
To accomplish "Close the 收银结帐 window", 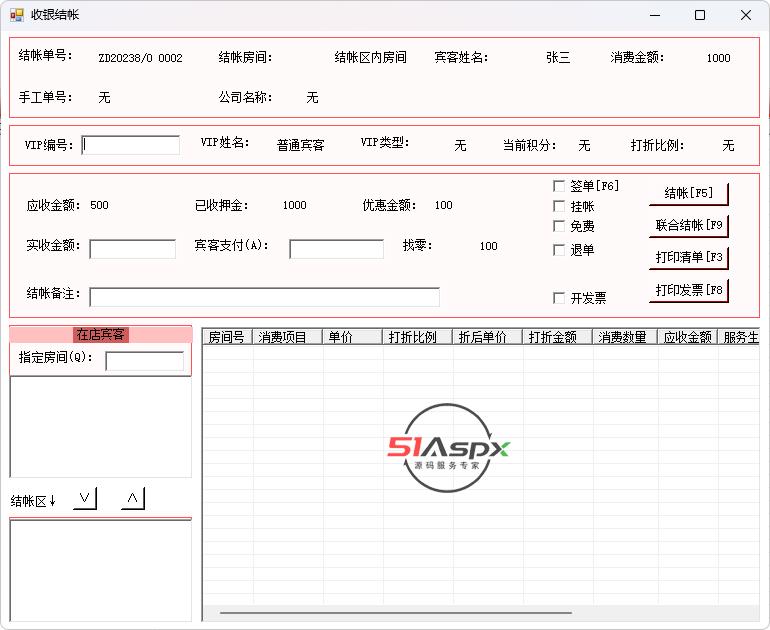I will point(745,15).
